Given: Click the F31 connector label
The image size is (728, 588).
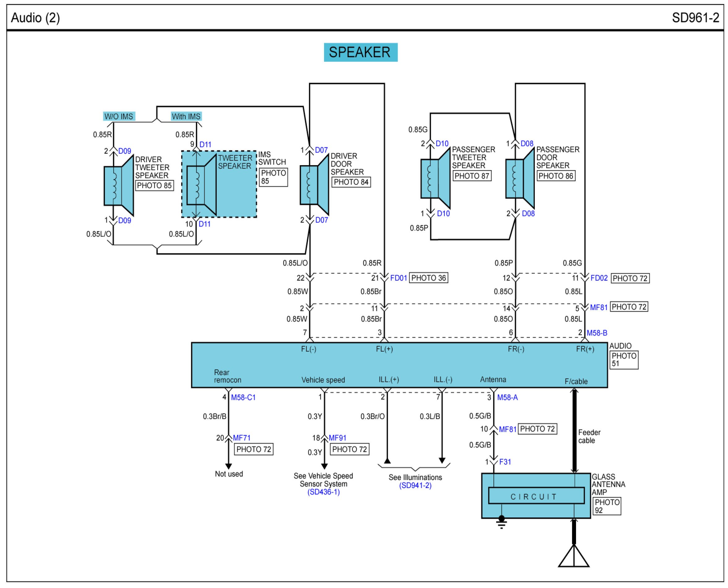Looking at the screenshot, I should [505, 462].
